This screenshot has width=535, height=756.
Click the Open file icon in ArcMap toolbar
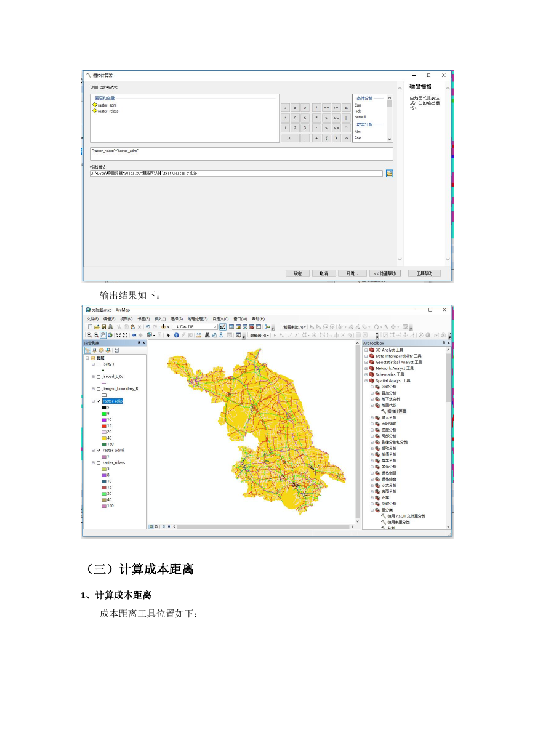[97, 327]
